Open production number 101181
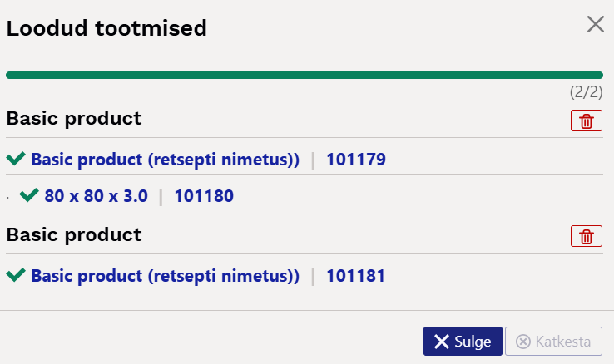Screen dimensions: 614x364 click(355, 276)
